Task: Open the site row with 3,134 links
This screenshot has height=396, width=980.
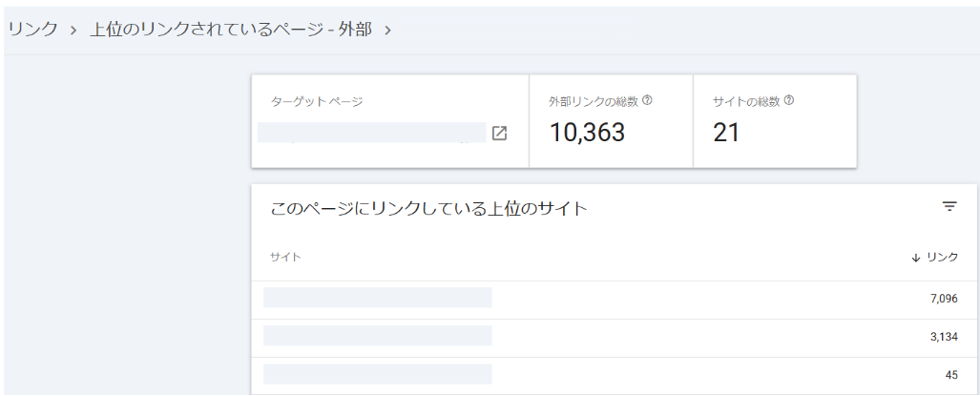Action: point(378,335)
